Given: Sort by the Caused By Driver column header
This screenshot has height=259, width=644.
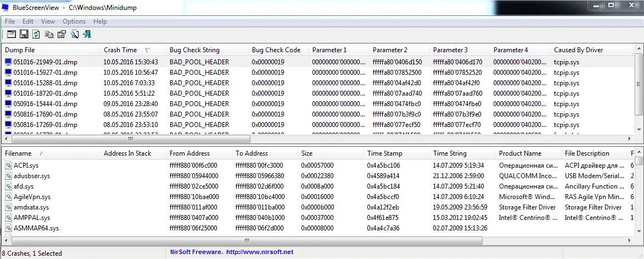Looking at the screenshot, I should [578, 50].
